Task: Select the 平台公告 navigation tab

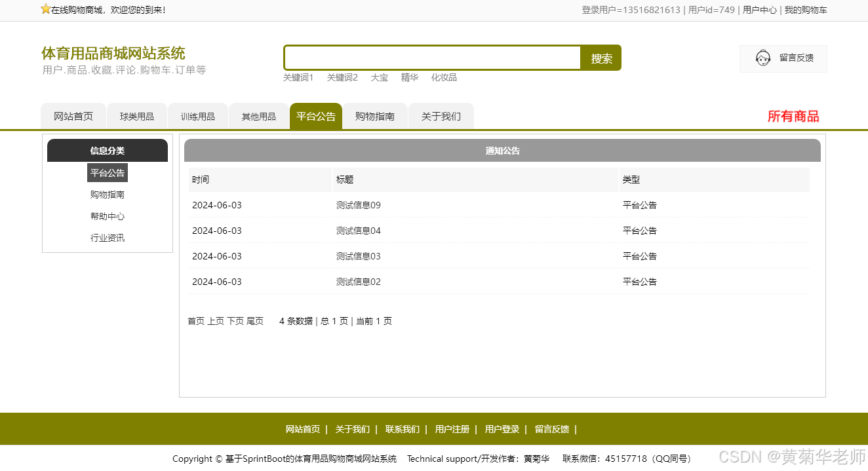Action: [x=316, y=117]
